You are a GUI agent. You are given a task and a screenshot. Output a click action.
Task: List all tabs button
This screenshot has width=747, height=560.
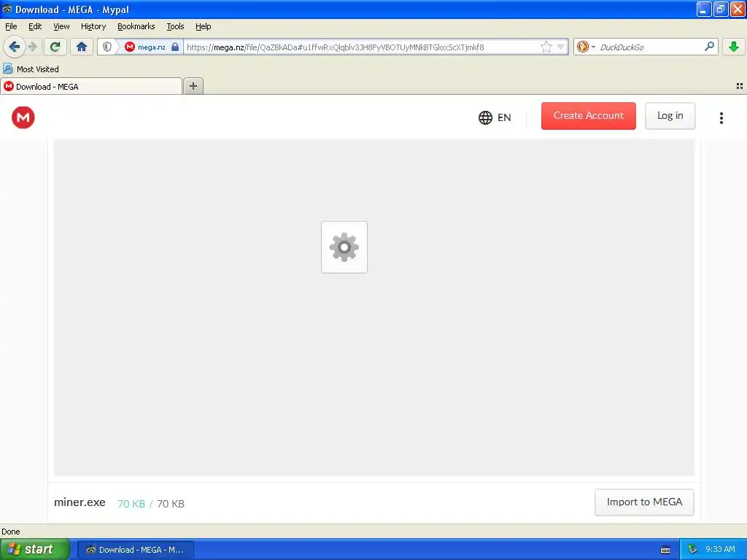point(740,86)
